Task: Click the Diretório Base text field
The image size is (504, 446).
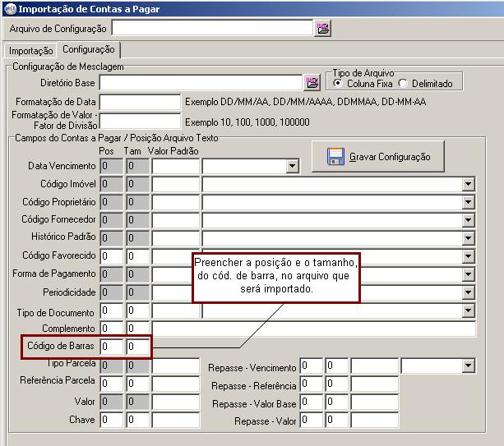Action: (x=201, y=83)
